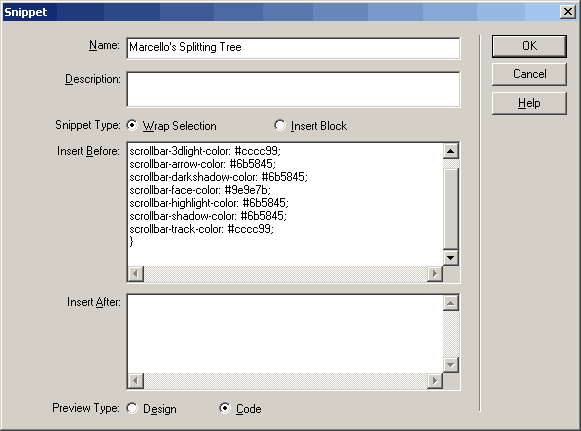
Task: Close the Snippet dialog window
Action: point(568,12)
